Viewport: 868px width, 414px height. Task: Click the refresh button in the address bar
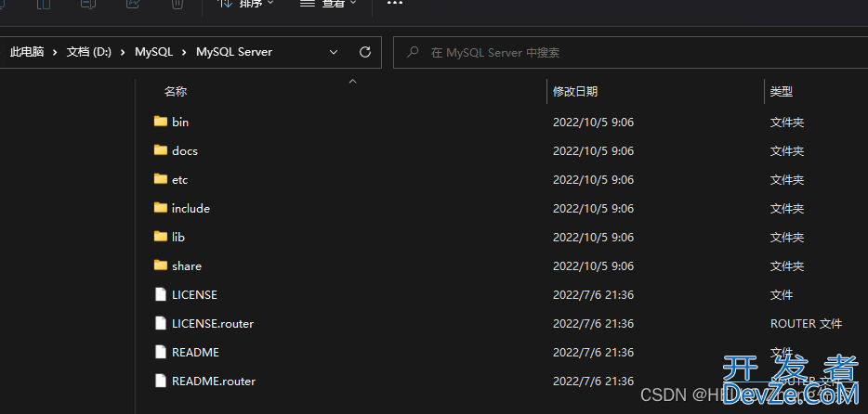pos(365,52)
